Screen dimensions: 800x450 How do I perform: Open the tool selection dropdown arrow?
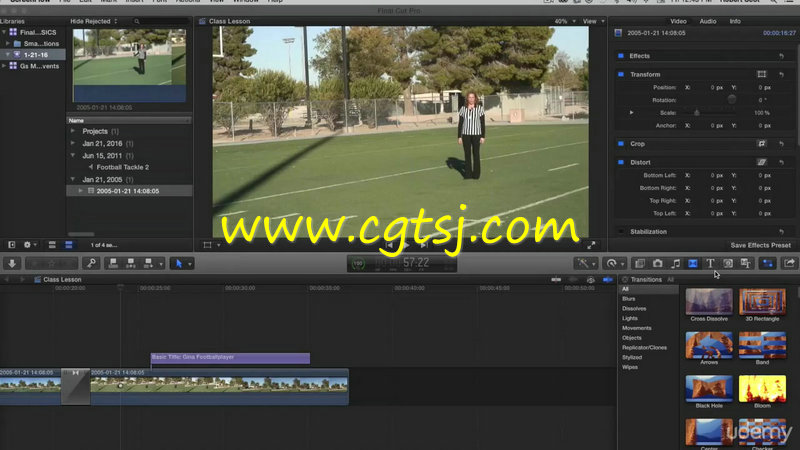[x=190, y=264]
